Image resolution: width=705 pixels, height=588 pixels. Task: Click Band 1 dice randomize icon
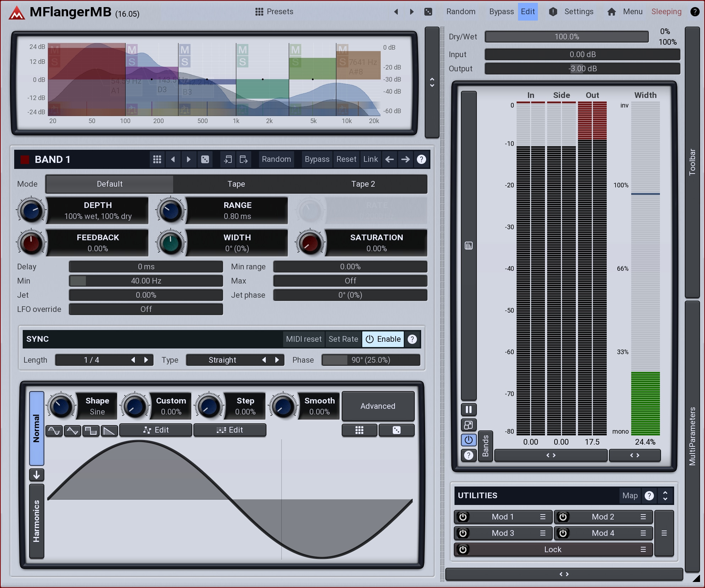click(205, 159)
